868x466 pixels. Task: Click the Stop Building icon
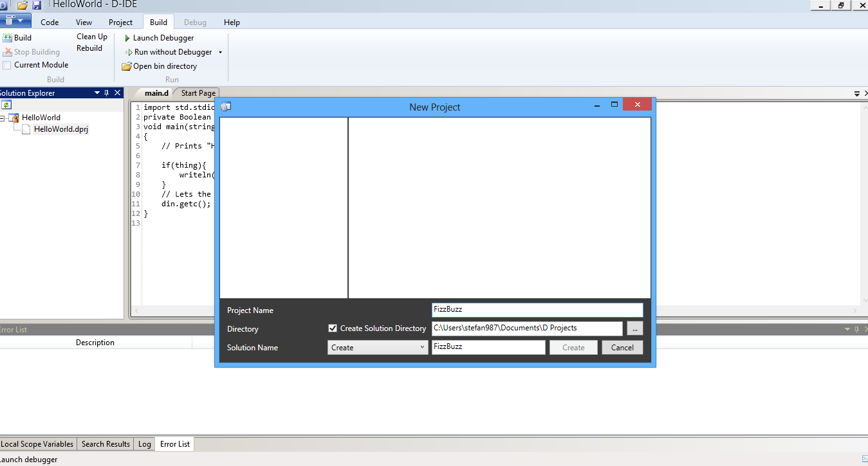click(x=8, y=52)
